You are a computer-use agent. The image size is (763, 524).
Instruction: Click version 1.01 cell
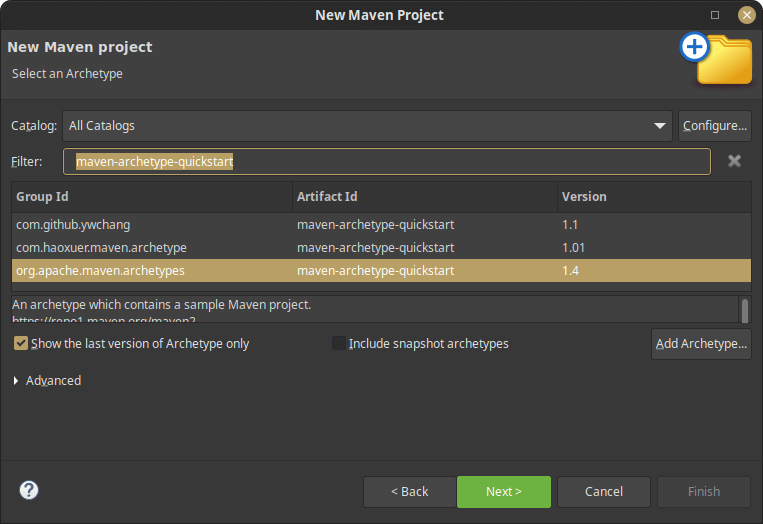coord(573,248)
